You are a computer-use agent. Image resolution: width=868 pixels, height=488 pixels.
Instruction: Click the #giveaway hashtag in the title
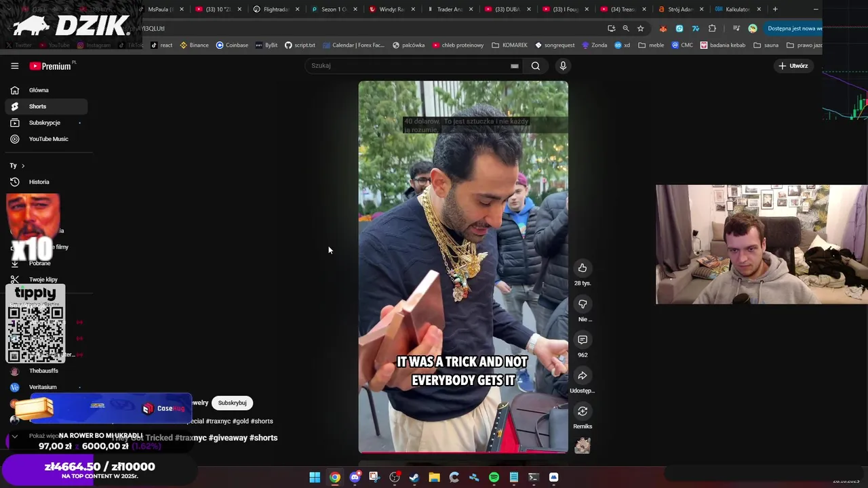tap(228, 438)
